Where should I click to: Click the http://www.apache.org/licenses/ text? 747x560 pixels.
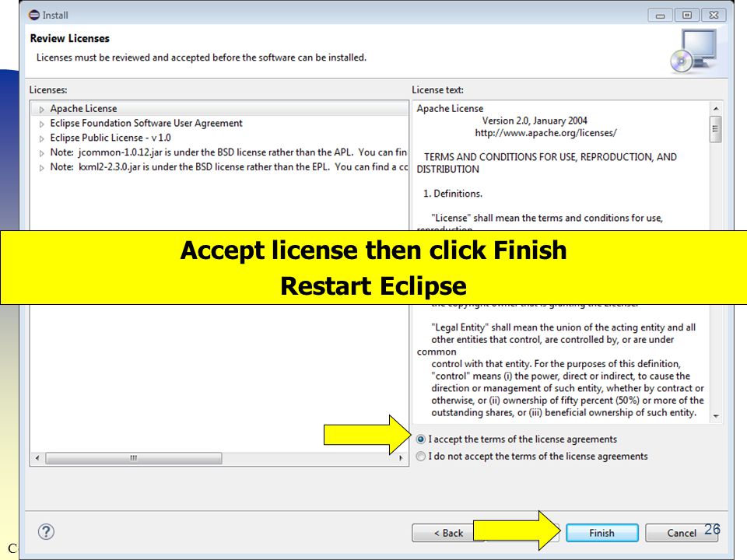pos(545,133)
